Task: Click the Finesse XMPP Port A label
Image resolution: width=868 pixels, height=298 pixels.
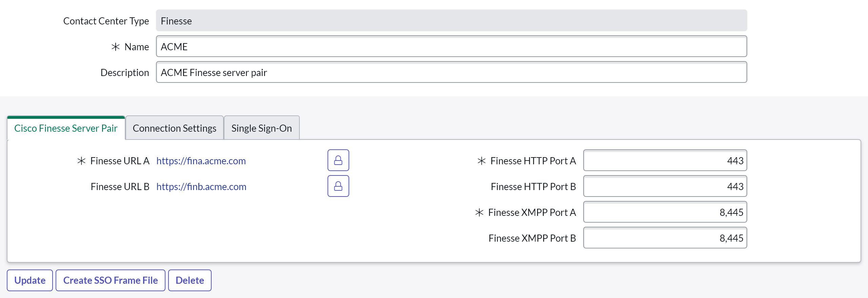Action: click(x=532, y=212)
